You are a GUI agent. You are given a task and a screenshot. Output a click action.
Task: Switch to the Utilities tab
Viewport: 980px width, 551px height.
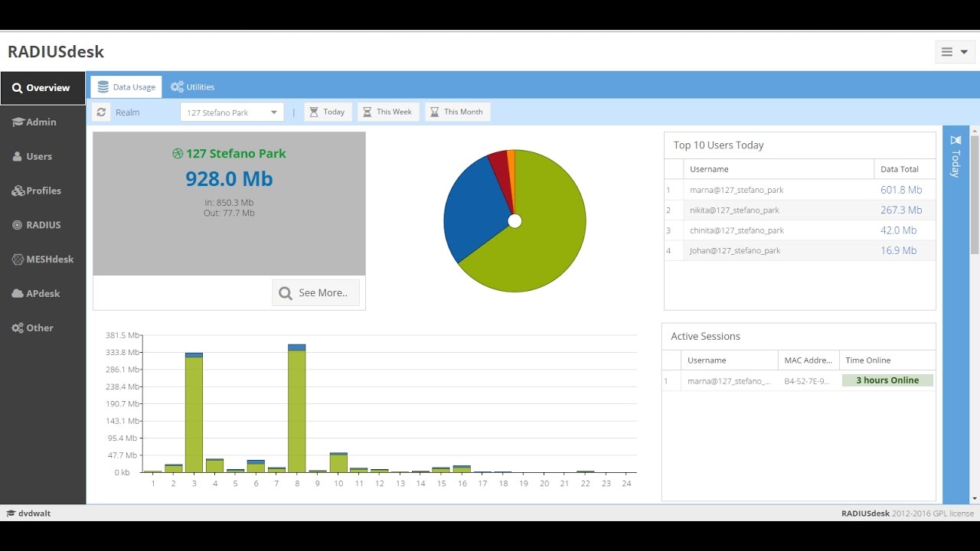click(193, 87)
